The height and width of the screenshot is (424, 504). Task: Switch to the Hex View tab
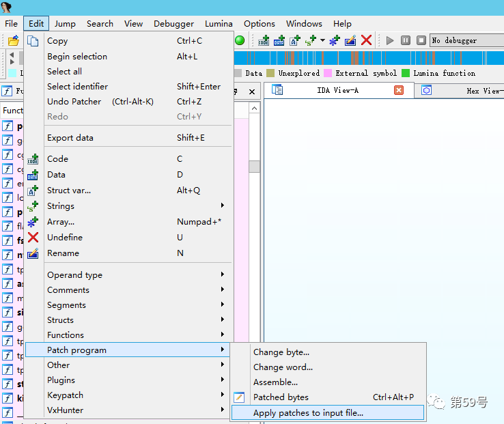pyautogui.click(x=460, y=91)
